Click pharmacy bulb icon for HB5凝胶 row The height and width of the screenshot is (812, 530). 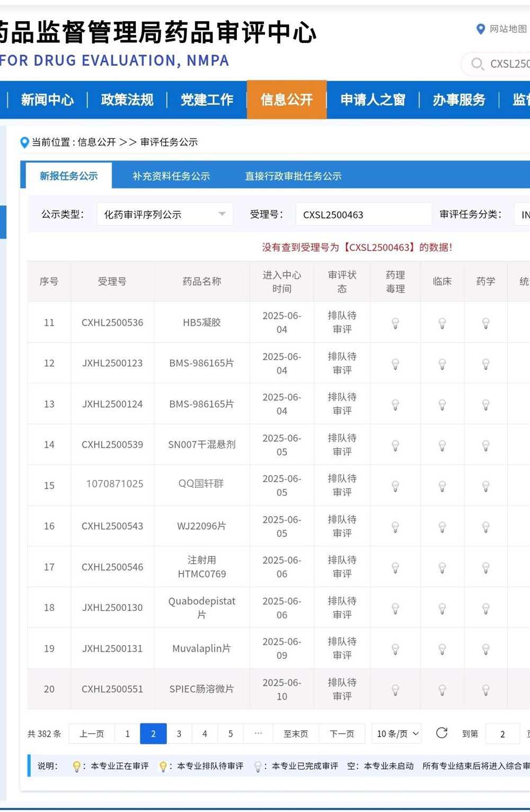pos(485,323)
